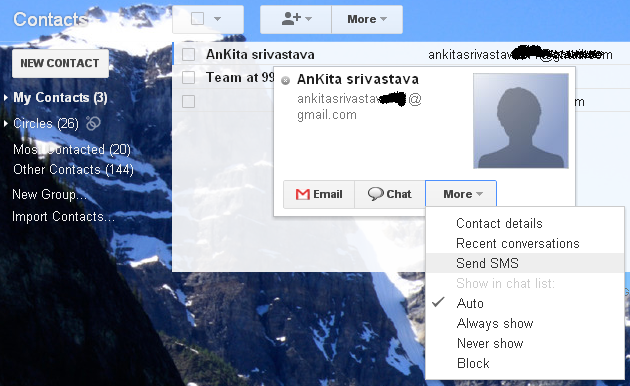Viewport: 630px width, 386px height.
Task: Open My Contacts (3) group
Action: click(x=60, y=98)
